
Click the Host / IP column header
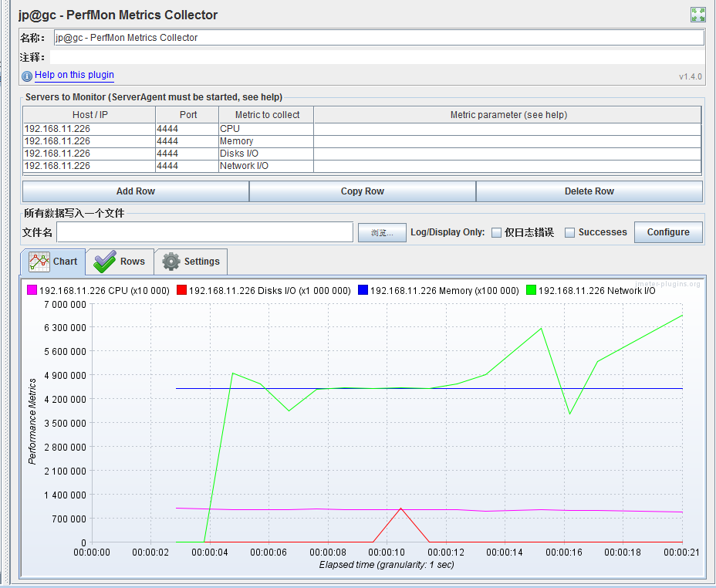89,114
